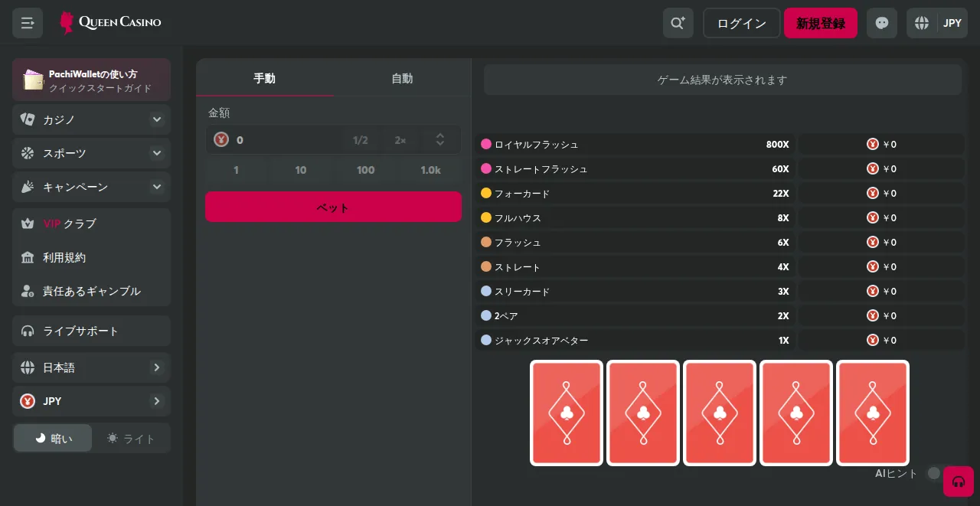Screen dimensions: 980x506
Task: Set bet amount preset 100
Action: (366, 170)
